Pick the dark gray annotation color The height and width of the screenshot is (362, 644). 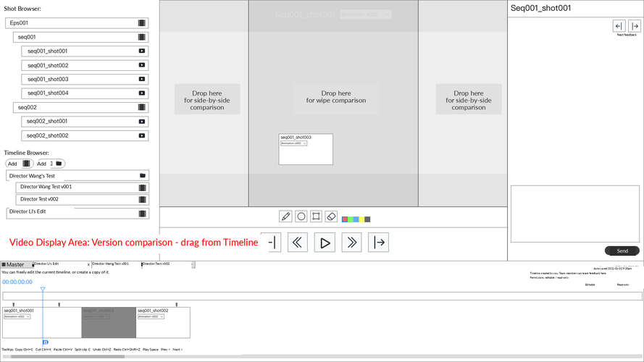(x=367, y=219)
